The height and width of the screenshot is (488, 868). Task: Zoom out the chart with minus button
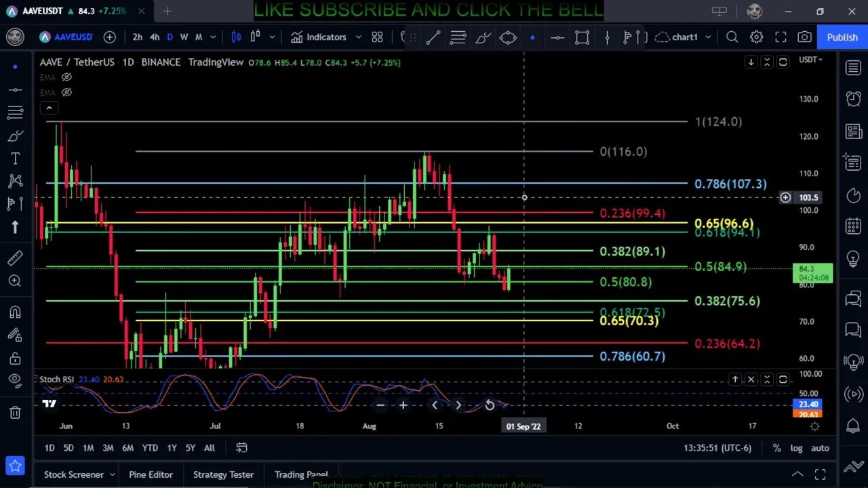(x=380, y=405)
